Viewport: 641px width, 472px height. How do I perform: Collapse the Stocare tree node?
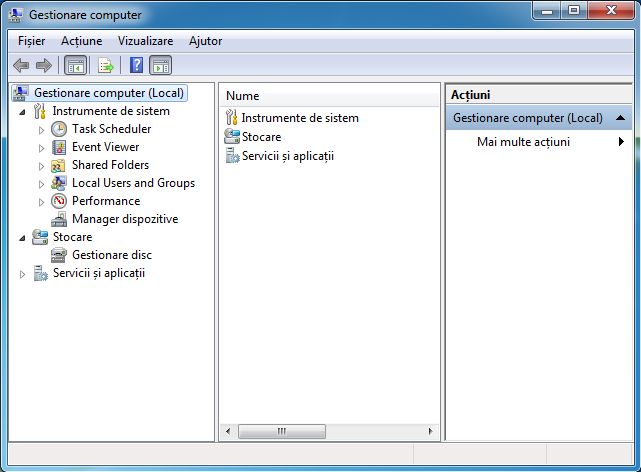point(22,238)
